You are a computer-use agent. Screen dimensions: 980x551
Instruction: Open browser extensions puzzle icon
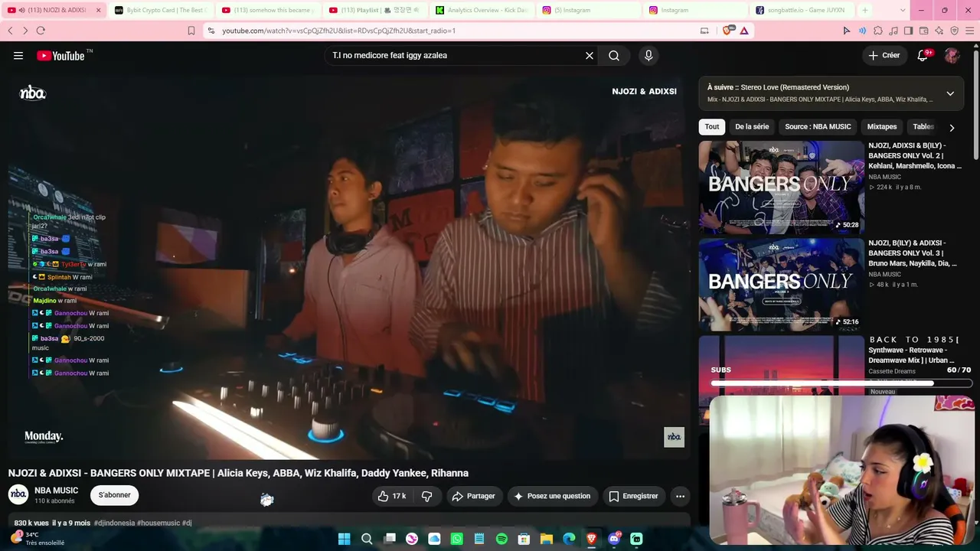coord(877,31)
